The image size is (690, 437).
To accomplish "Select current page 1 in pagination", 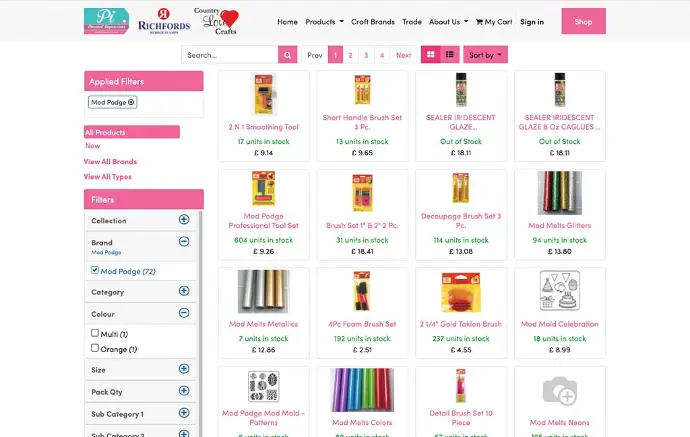I will [335, 55].
